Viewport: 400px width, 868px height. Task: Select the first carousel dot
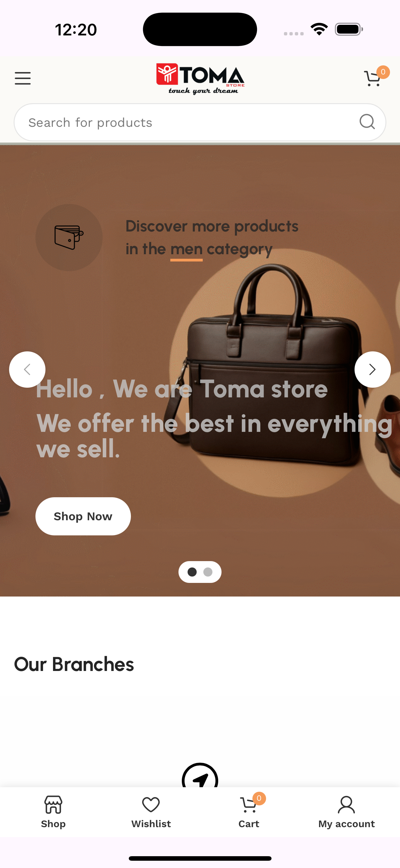(192, 572)
